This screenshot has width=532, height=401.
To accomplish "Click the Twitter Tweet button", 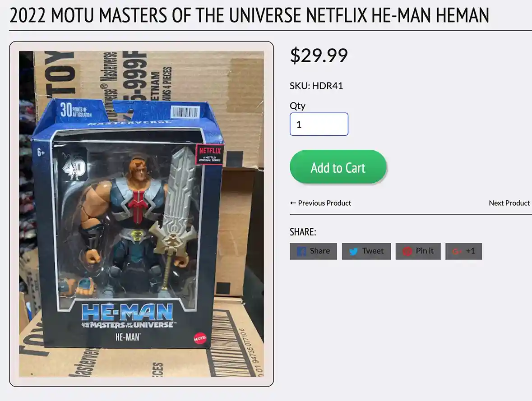I will pyautogui.click(x=366, y=251).
